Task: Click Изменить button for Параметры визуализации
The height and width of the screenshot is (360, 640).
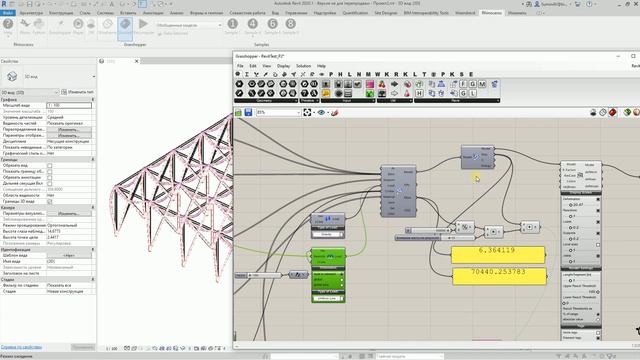Action: (x=69, y=213)
